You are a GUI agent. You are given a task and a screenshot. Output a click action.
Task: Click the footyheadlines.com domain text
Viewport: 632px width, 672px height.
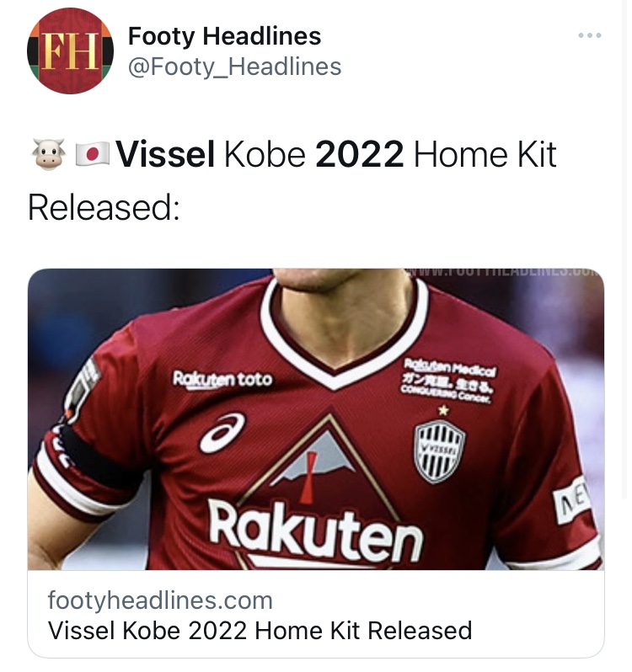tap(160, 600)
